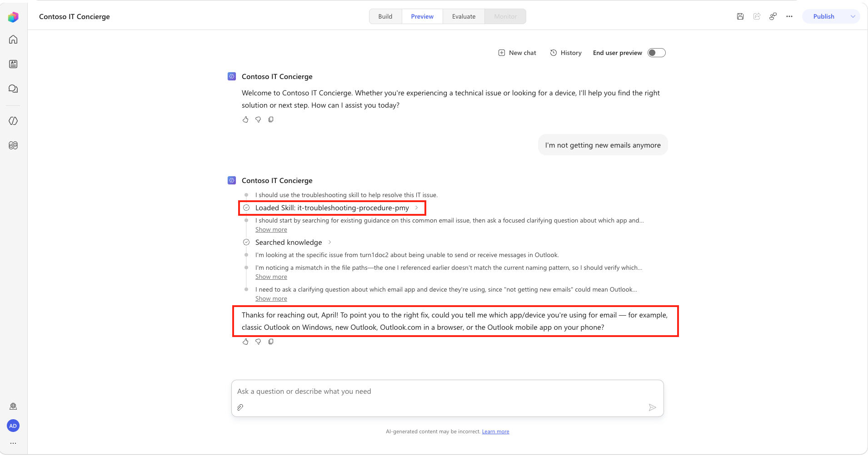The height and width of the screenshot is (456, 868).
Task: Open the chat bubbles icon in sidebar
Action: (13, 89)
